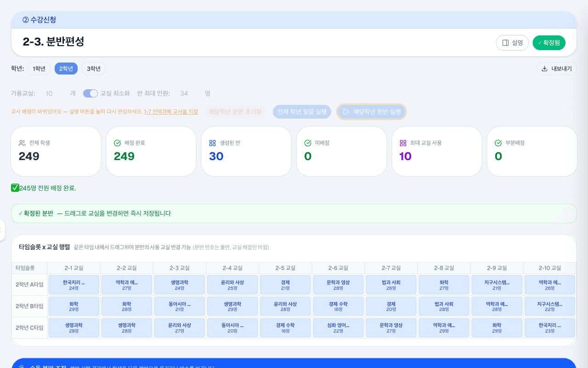The height and width of the screenshot is (368, 588).
Task: Click the play icon on 해당학년 분반 실행
Action: click(x=346, y=112)
